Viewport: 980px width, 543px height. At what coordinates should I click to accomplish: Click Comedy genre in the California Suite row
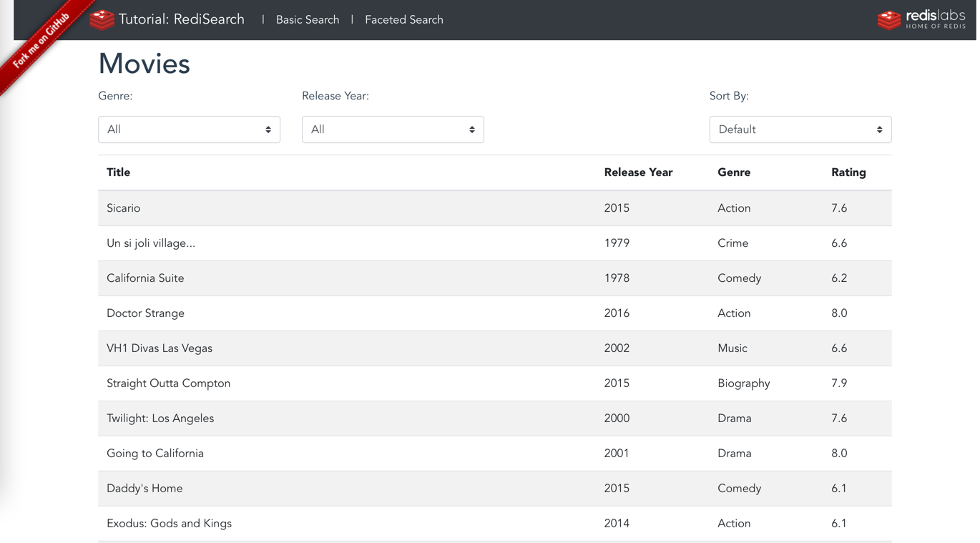click(x=740, y=278)
